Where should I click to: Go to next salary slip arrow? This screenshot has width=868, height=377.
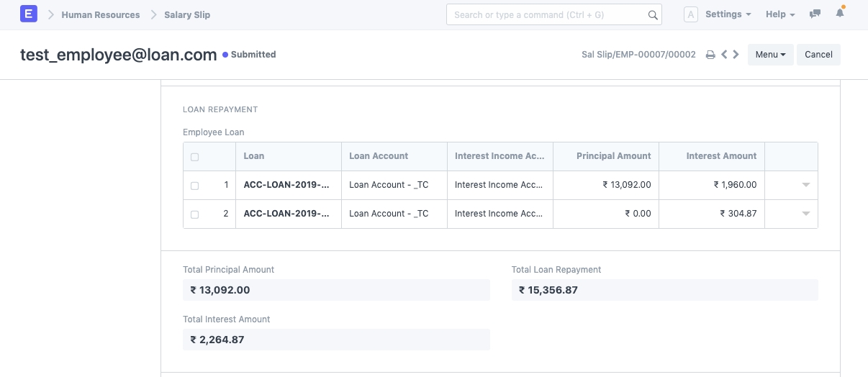pyautogui.click(x=736, y=54)
